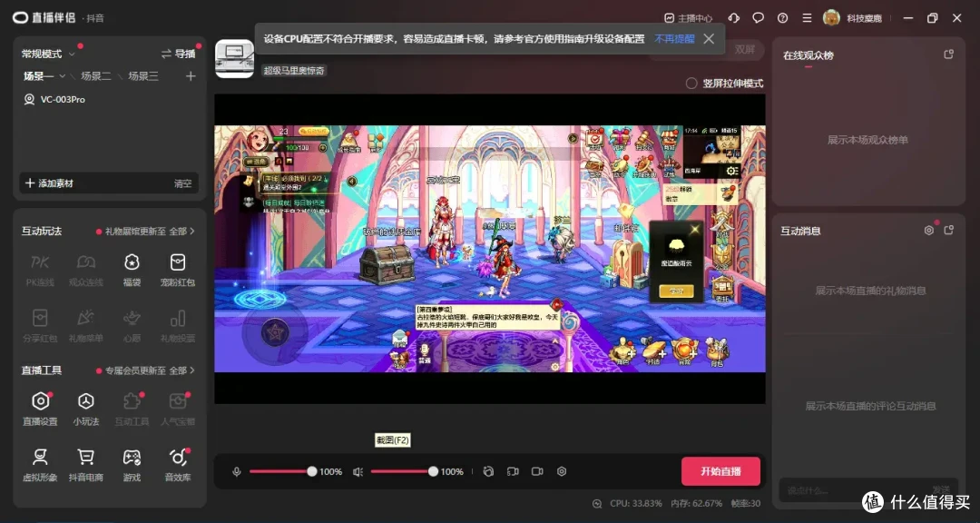Switch to 场景二 tab
Screen dimensions: 980x523
click(x=96, y=76)
